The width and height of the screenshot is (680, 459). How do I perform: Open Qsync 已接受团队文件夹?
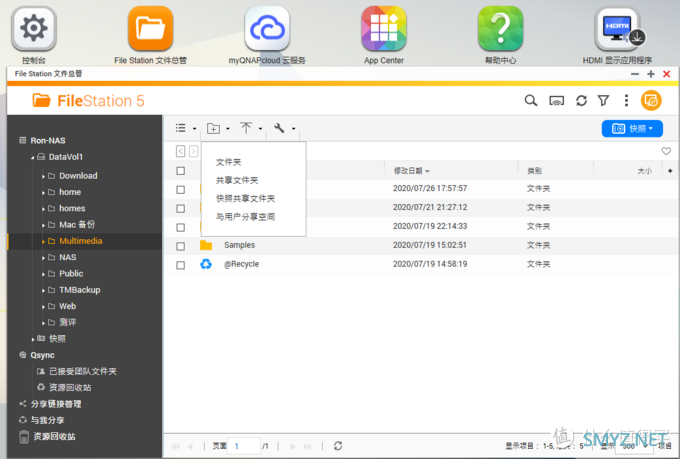pyautogui.click(x=82, y=371)
